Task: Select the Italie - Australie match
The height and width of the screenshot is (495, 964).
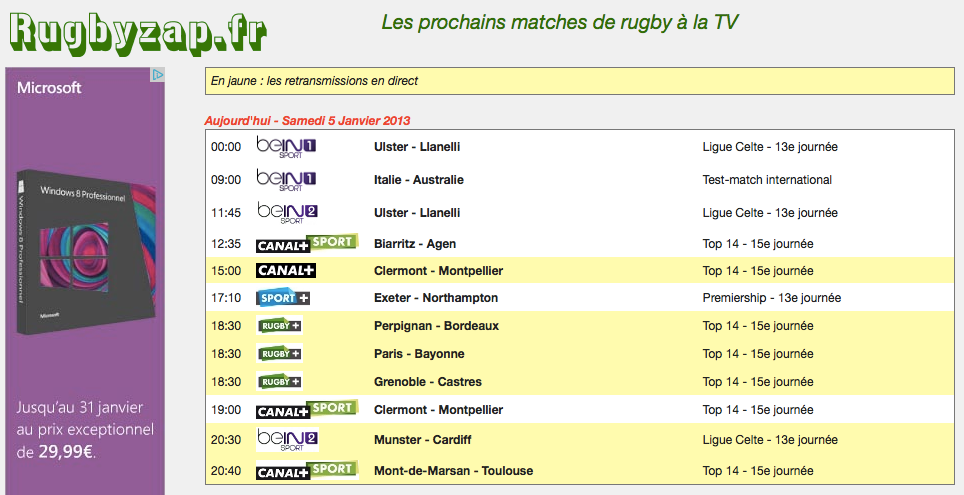Action: [x=419, y=180]
